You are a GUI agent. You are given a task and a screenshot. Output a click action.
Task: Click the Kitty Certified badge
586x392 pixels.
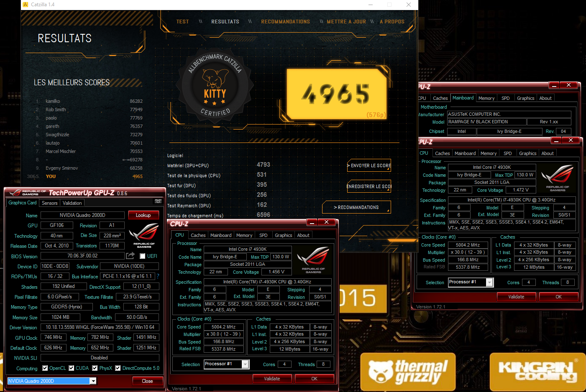point(215,86)
